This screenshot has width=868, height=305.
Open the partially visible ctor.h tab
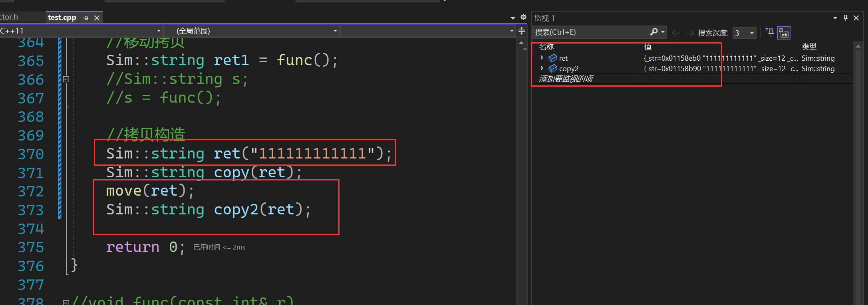[9, 17]
